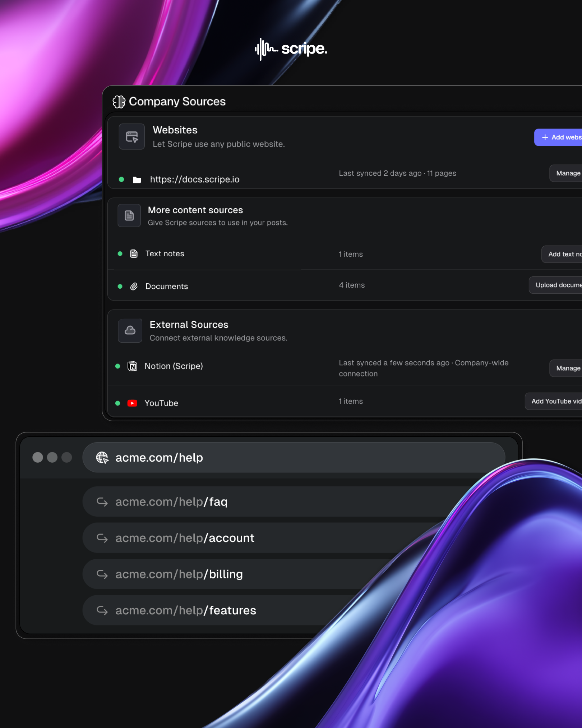Click the folder icon beside docs.scripe.io
This screenshot has height=728, width=582.
click(137, 180)
